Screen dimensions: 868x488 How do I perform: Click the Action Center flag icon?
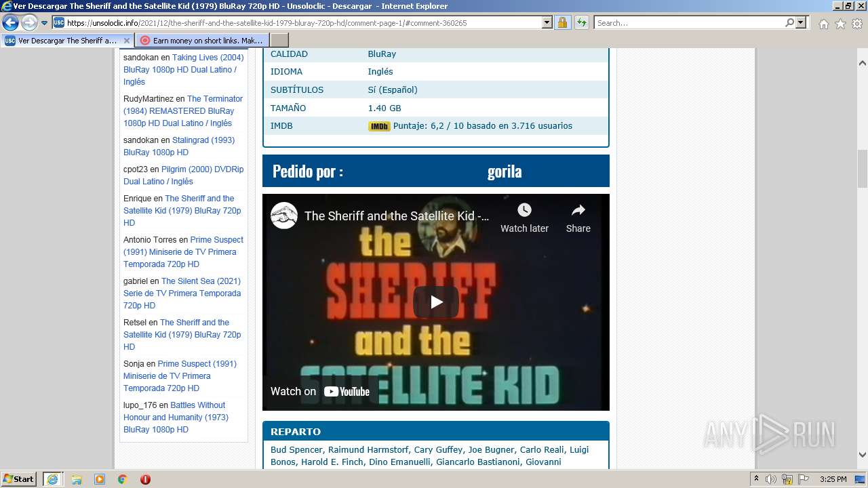(803, 479)
